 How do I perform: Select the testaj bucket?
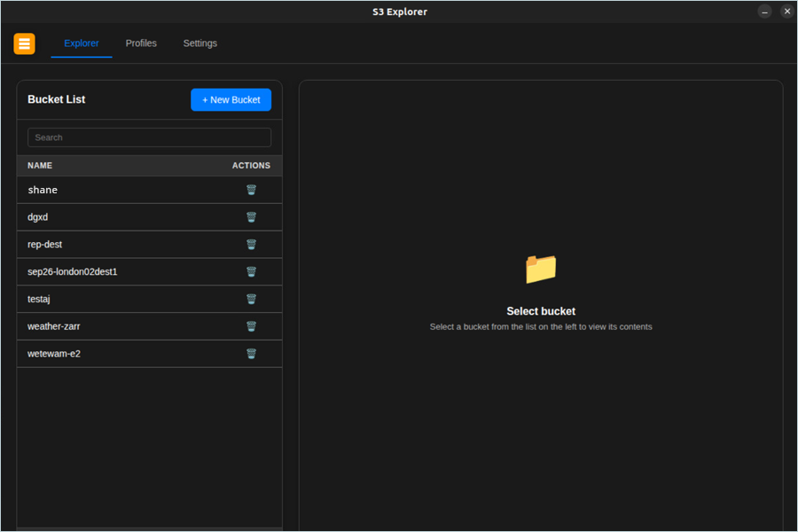pos(41,300)
